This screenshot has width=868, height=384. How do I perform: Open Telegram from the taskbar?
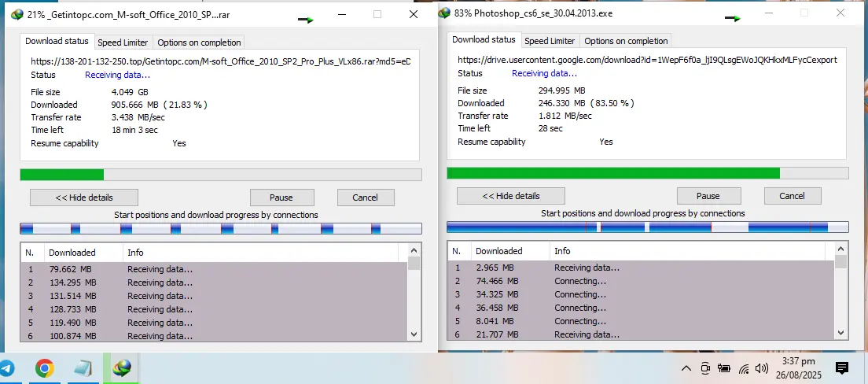[x=6, y=368]
